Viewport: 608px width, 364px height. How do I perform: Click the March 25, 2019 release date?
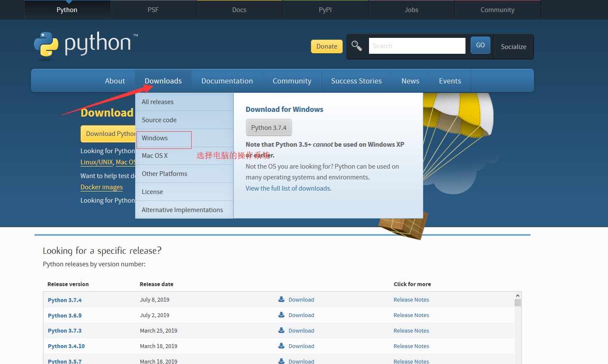tap(158, 331)
